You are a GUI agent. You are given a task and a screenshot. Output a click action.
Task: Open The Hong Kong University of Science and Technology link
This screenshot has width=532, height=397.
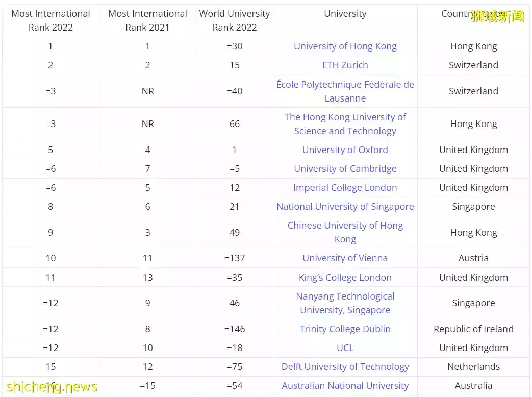point(345,124)
